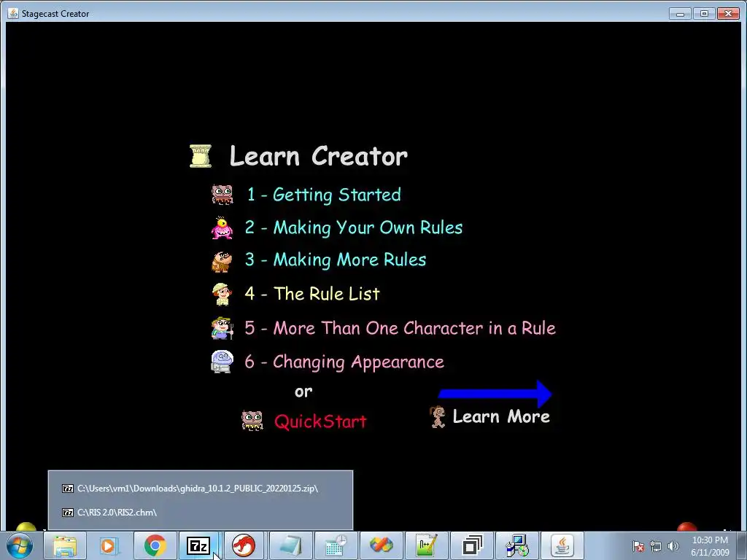Image resolution: width=747 pixels, height=560 pixels.
Task: Click the safari hat character icon for lesson 4
Action: point(222,295)
